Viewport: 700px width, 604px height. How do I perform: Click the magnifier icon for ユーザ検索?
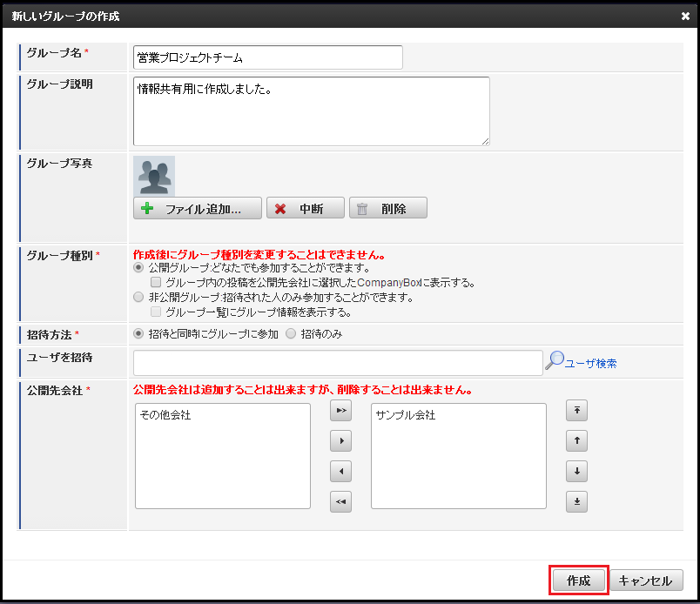point(555,360)
